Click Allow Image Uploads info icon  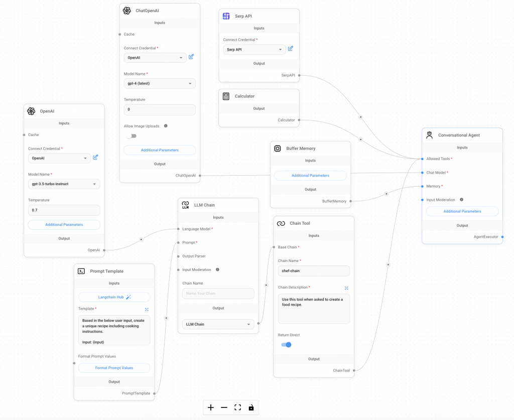(166, 126)
